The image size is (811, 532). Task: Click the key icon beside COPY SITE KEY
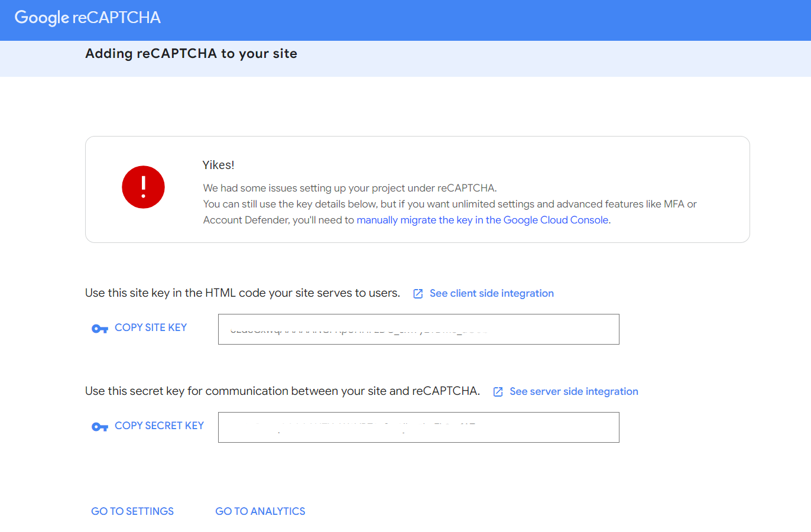(100, 329)
